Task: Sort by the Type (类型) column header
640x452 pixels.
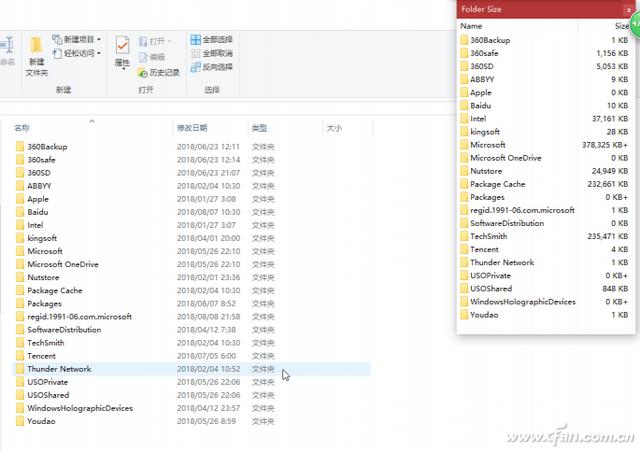Action: coord(259,128)
